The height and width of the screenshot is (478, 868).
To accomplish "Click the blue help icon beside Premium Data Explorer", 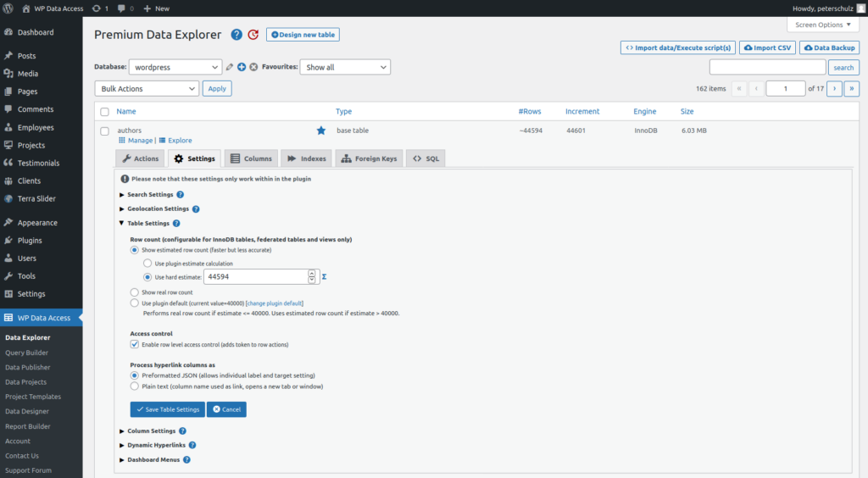I will (236, 35).
